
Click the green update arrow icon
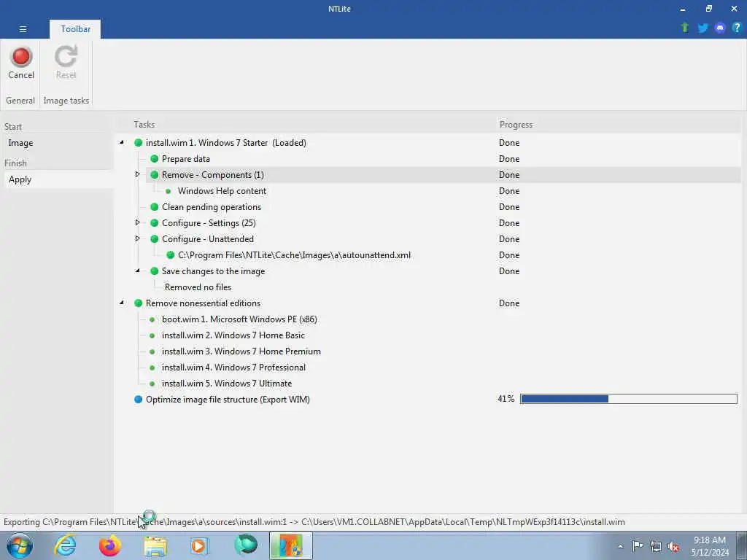point(685,28)
